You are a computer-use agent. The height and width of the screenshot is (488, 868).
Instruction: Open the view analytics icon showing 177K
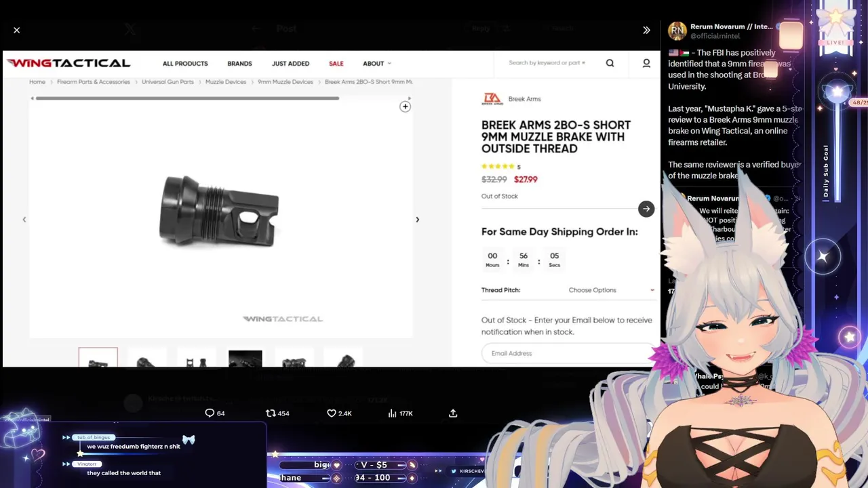(400, 413)
